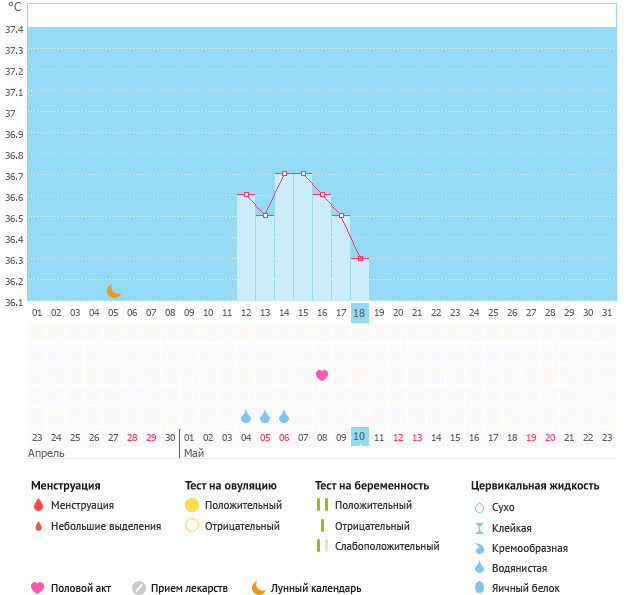Click cycle day 01 on the axis
The height and width of the screenshot is (595, 626).
tap(37, 313)
